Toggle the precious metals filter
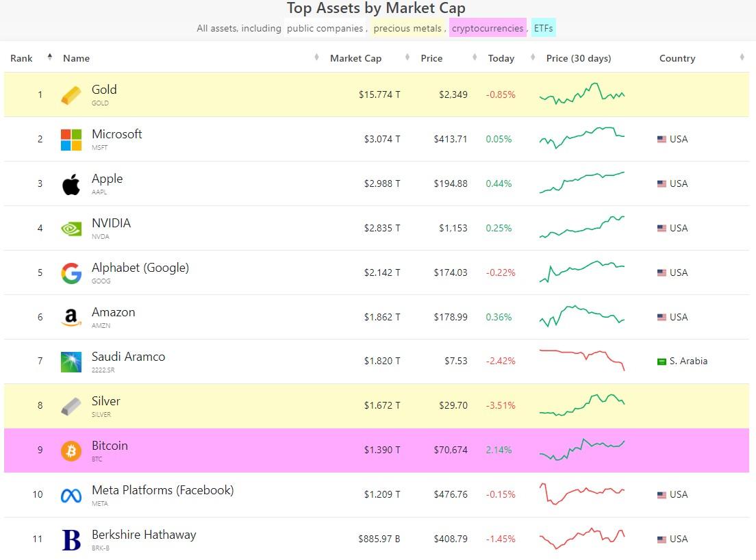This screenshot has height=560, width=756. point(407,29)
